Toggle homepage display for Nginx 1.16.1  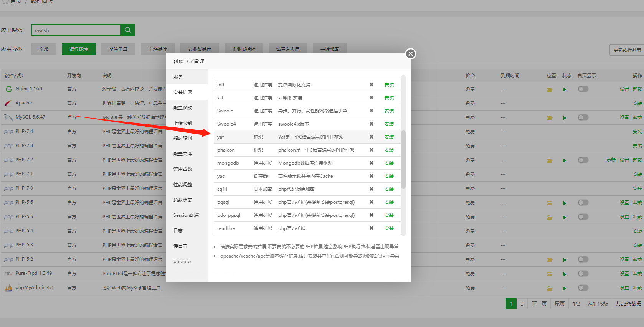(x=583, y=89)
